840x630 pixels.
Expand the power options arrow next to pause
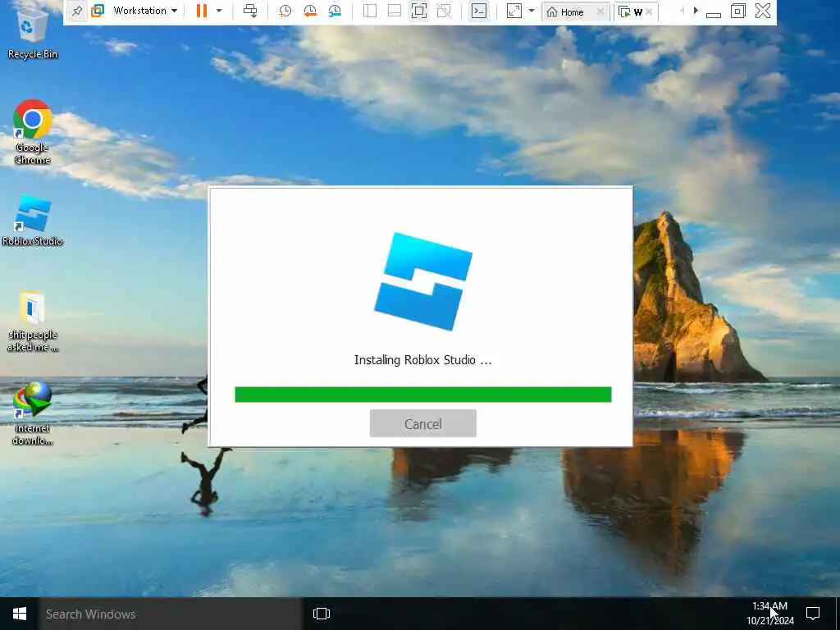[218, 11]
